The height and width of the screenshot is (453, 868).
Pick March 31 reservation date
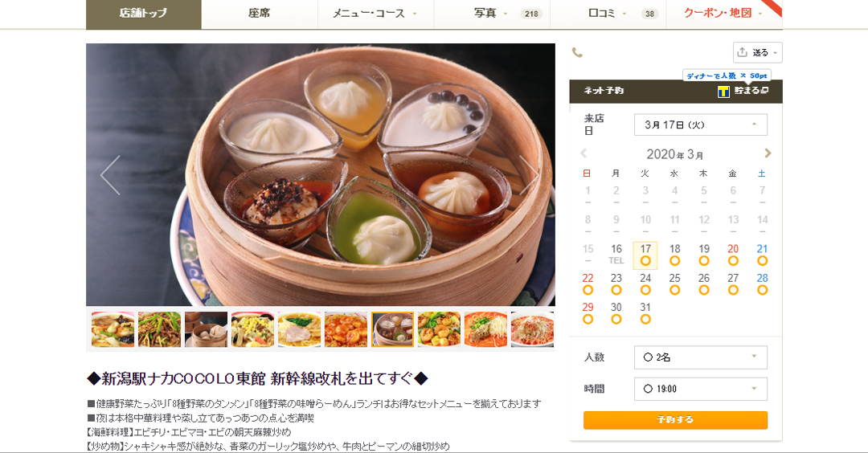645,312
